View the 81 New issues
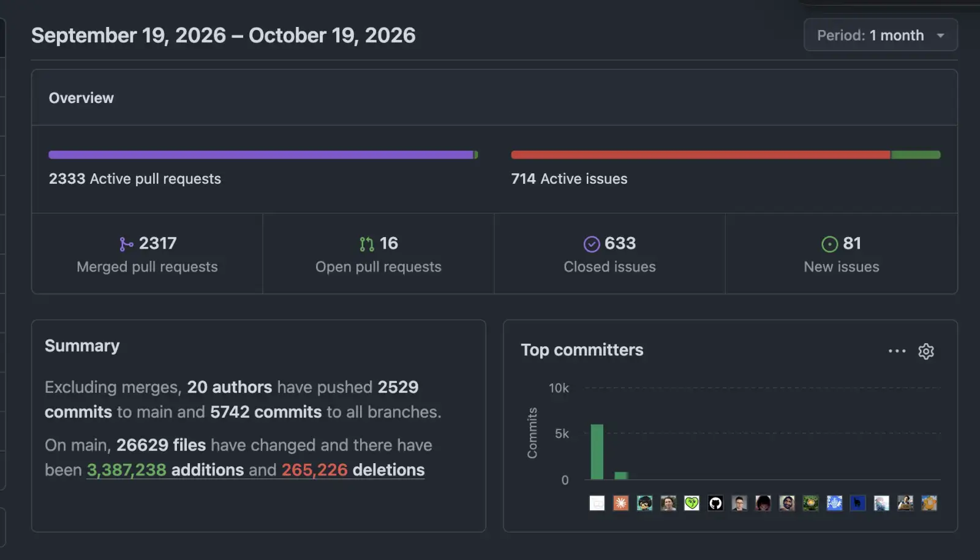The height and width of the screenshot is (560, 980). pyautogui.click(x=841, y=254)
